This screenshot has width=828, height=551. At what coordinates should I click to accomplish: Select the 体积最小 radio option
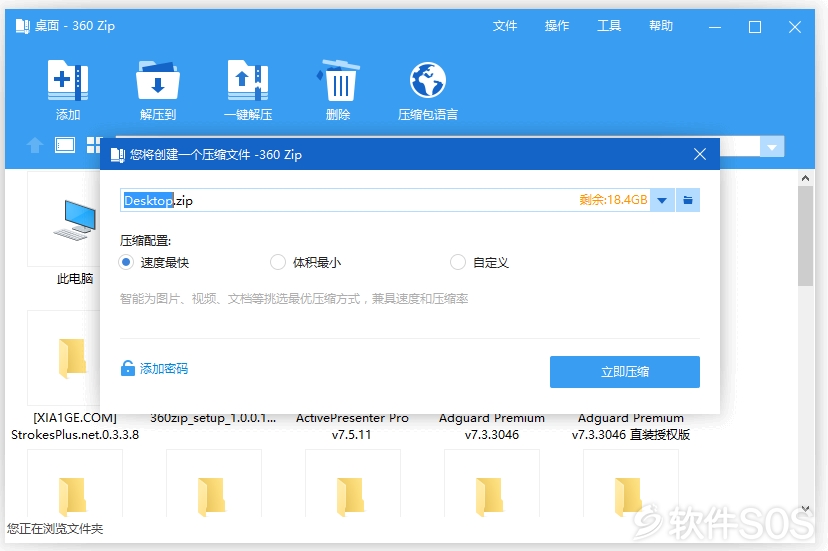pos(278,262)
